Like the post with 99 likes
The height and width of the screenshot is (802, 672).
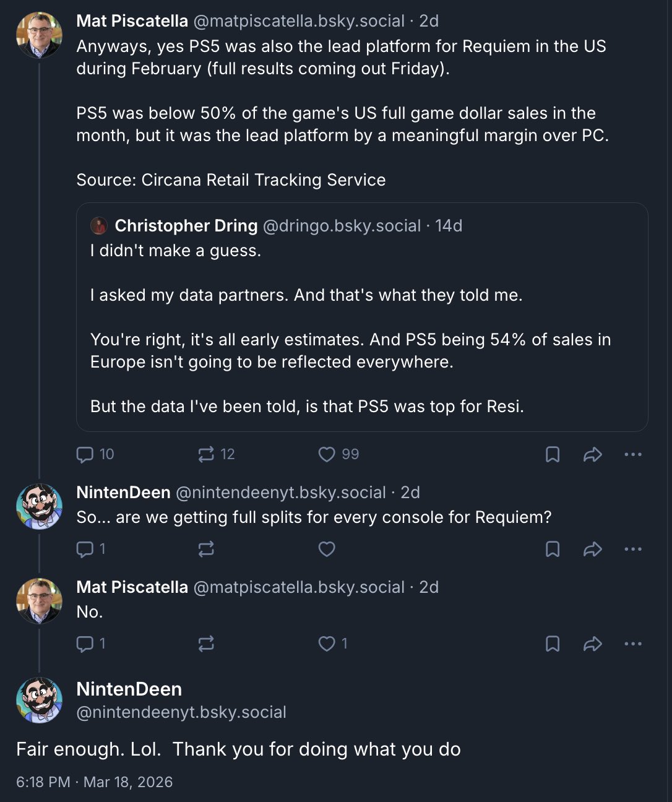[338, 454]
